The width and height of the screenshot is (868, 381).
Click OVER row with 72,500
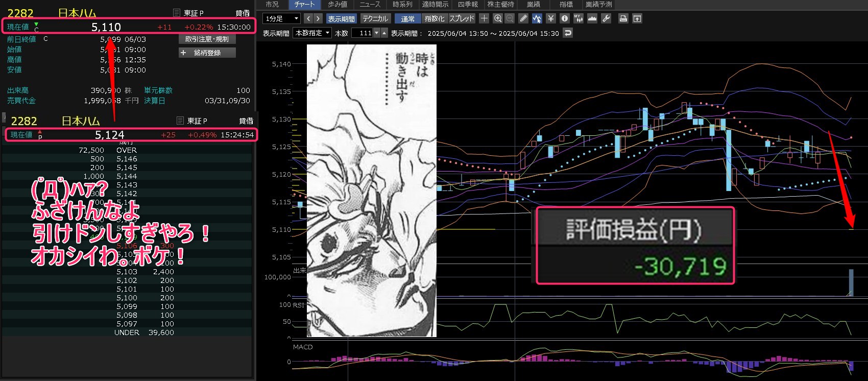pyautogui.click(x=127, y=150)
